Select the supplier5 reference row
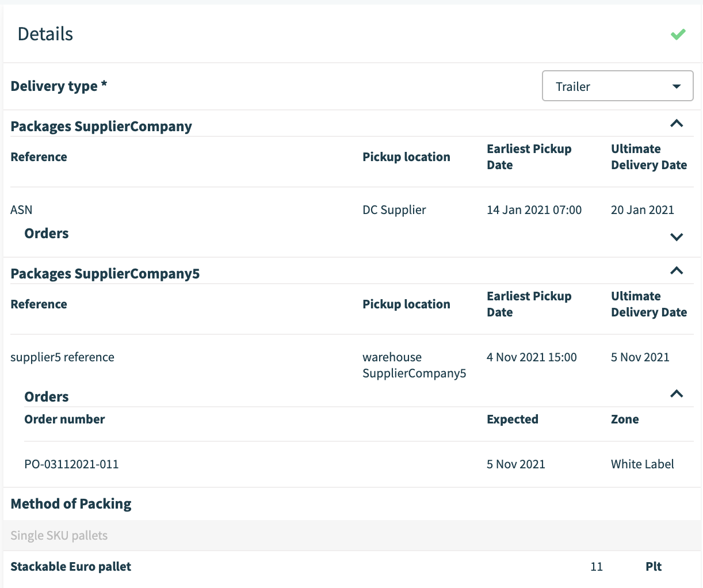 pos(62,357)
